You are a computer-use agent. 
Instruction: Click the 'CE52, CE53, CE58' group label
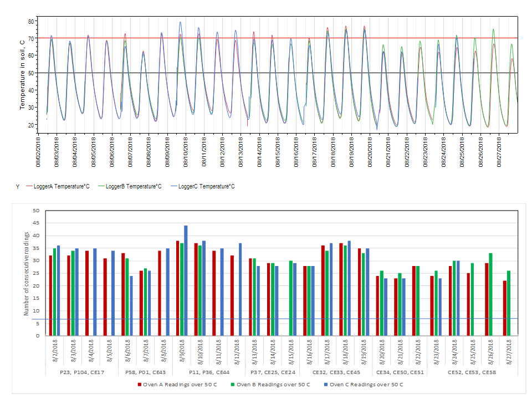pos(472,372)
